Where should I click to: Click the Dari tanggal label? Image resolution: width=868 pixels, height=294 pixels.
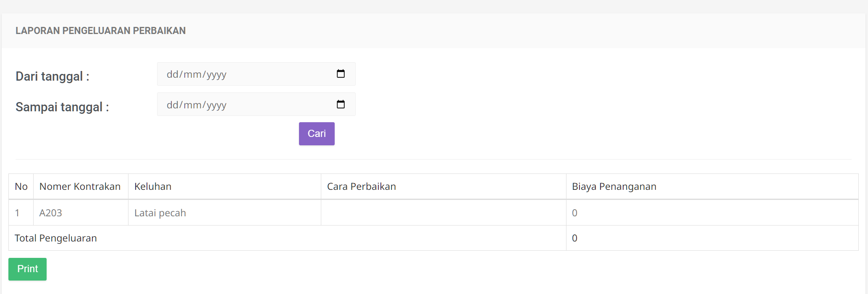(52, 76)
